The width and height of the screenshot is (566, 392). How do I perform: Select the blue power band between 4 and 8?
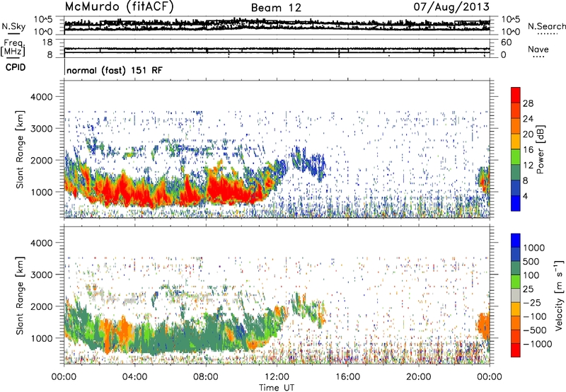point(516,188)
